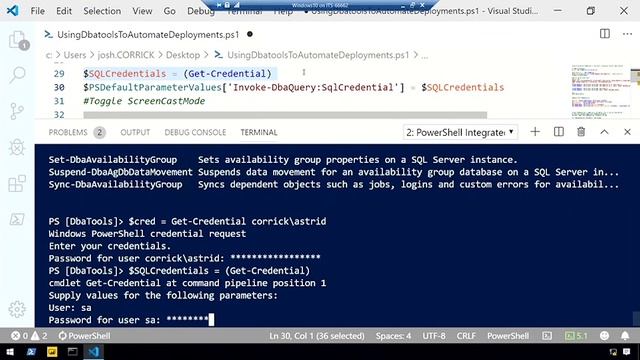Change line ending sequence 'CRLF'
Screen dimensions: 640x360
click(466, 336)
